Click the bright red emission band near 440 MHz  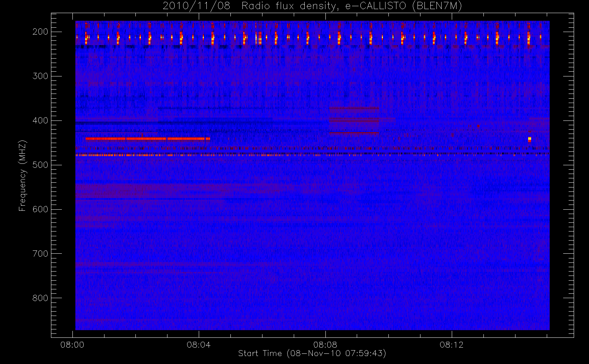[x=148, y=139]
